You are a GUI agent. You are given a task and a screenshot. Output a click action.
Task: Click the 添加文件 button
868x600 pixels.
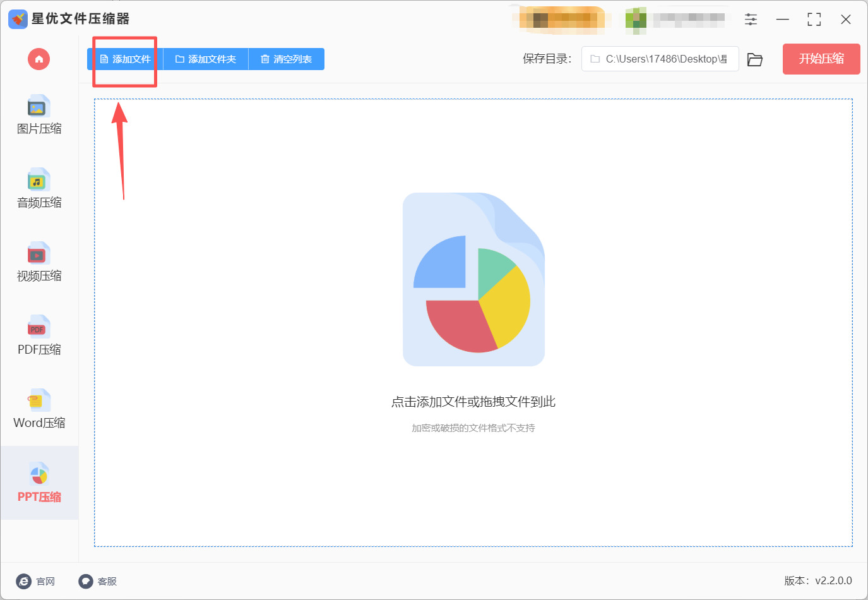click(125, 59)
